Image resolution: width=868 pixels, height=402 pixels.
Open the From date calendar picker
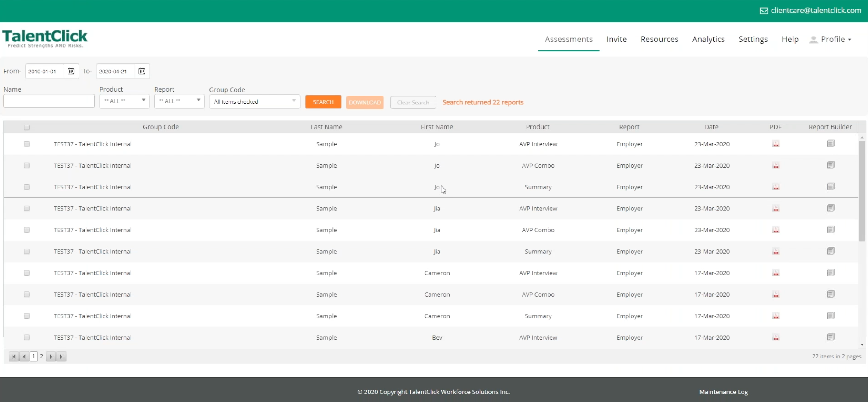[x=71, y=71]
